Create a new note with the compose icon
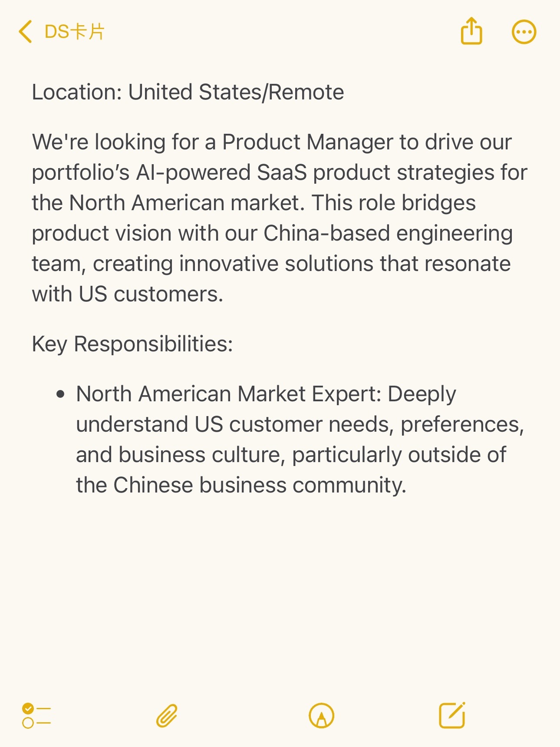This screenshot has height=747, width=560. pos(452,715)
